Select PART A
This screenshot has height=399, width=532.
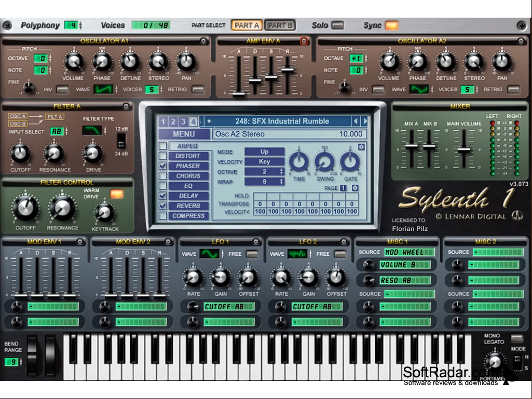[247, 25]
